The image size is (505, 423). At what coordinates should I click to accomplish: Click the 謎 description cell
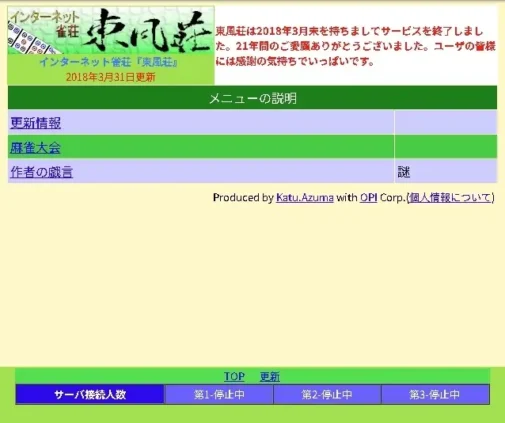pyautogui.click(x=445, y=171)
